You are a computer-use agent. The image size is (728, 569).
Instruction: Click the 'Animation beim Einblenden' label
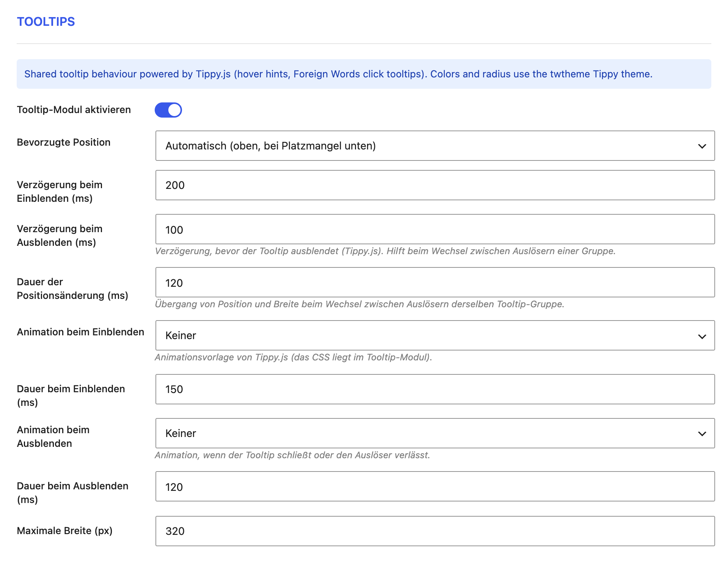click(x=80, y=332)
